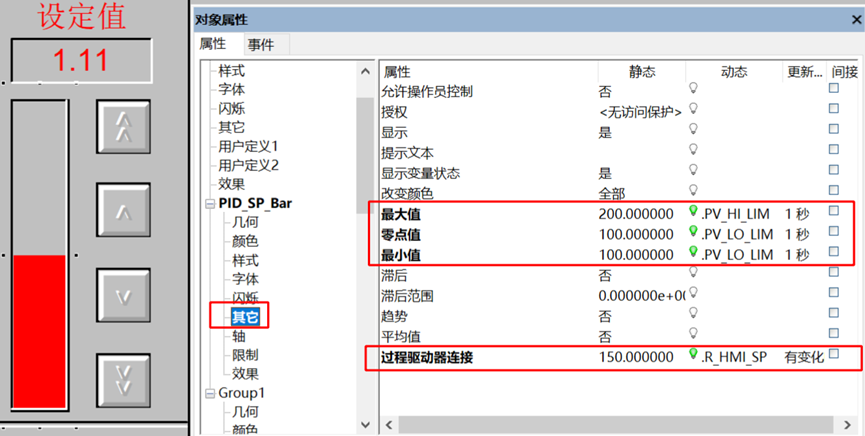The image size is (865, 436).
Task: Select 用户定义1 in the tree
Action: pyautogui.click(x=248, y=147)
